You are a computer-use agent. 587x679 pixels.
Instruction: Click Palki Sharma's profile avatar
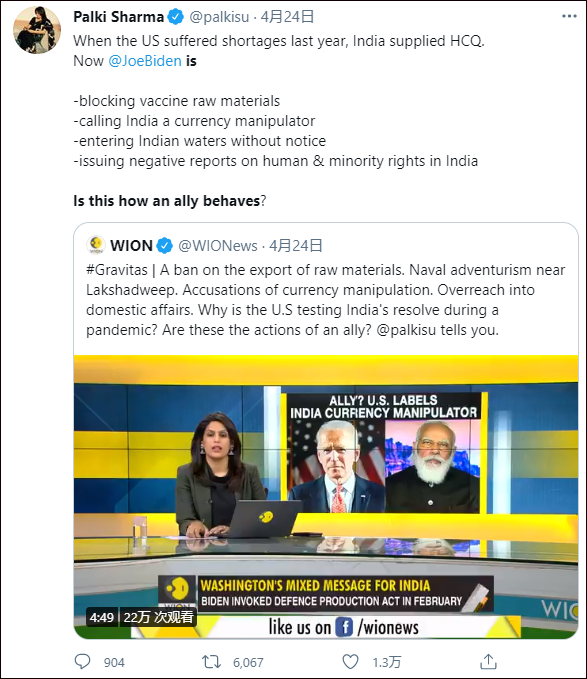[x=37, y=30]
